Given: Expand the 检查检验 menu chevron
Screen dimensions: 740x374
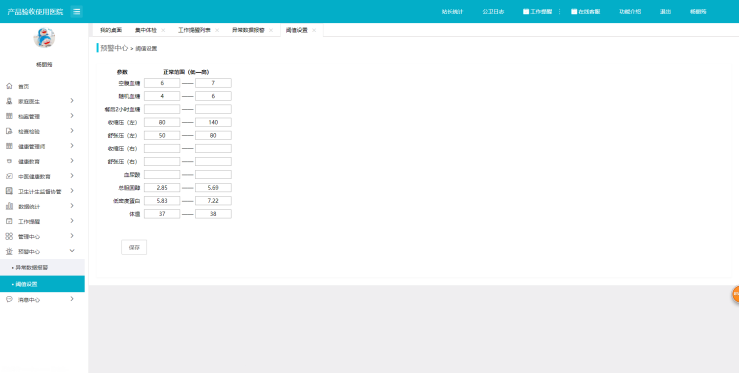Looking at the screenshot, I should coord(72,131).
